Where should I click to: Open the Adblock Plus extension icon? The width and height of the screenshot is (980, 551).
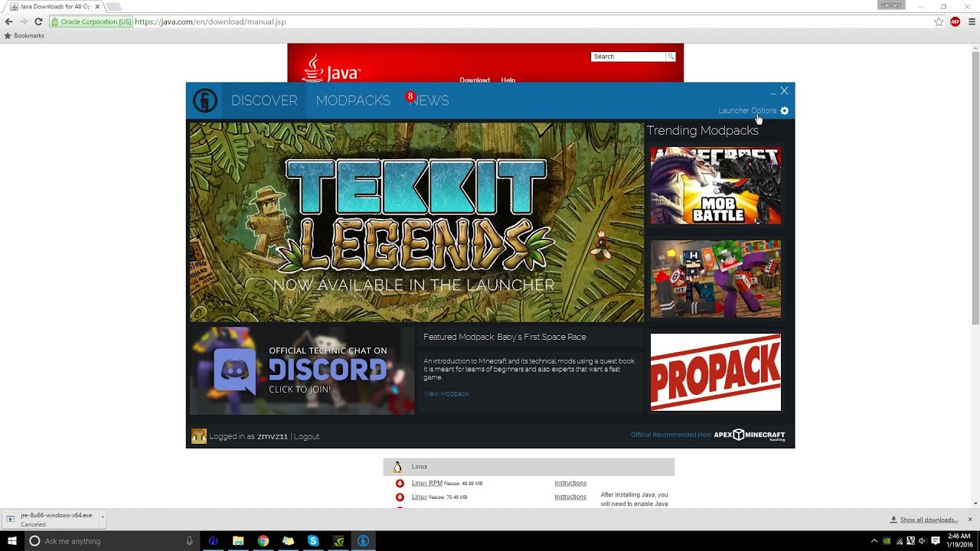click(955, 21)
